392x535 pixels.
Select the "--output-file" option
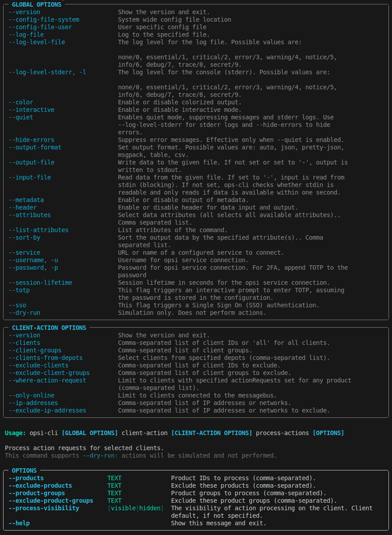pos(31,162)
